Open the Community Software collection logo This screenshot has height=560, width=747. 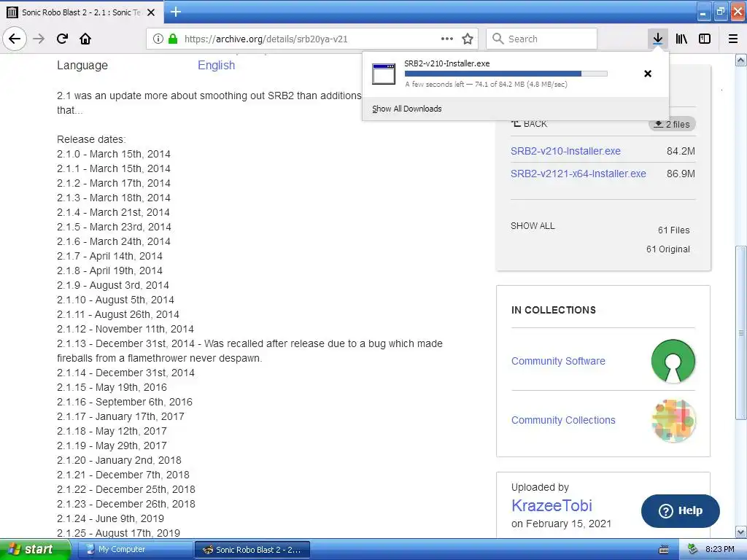pyautogui.click(x=673, y=361)
